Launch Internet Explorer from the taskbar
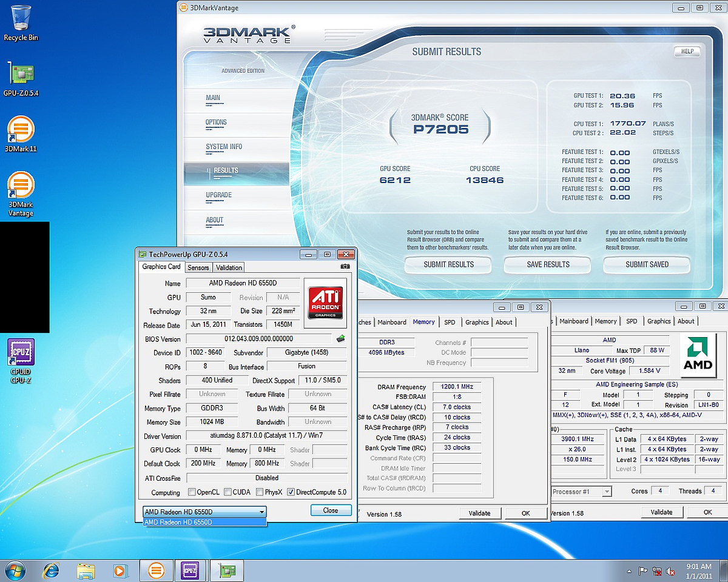The width and height of the screenshot is (728, 582). (x=52, y=570)
